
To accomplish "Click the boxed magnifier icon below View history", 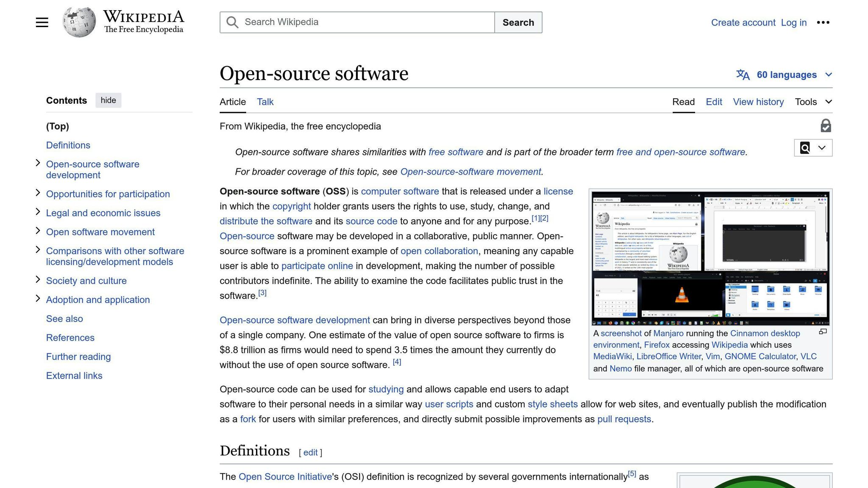I will click(x=804, y=148).
